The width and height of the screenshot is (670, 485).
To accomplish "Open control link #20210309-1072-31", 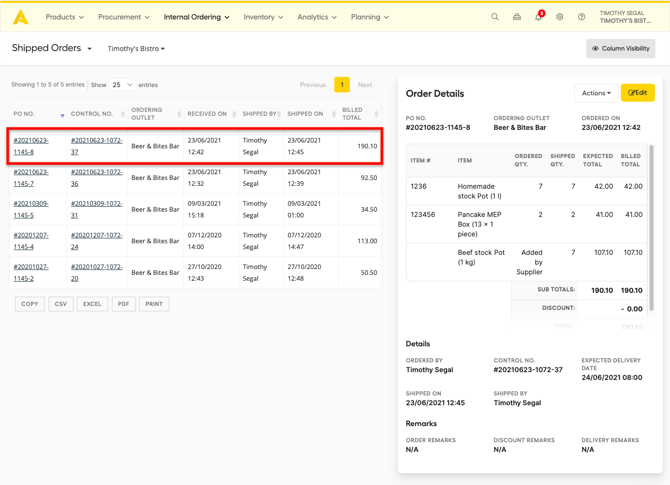I will pyautogui.click(x=97, y=209).
